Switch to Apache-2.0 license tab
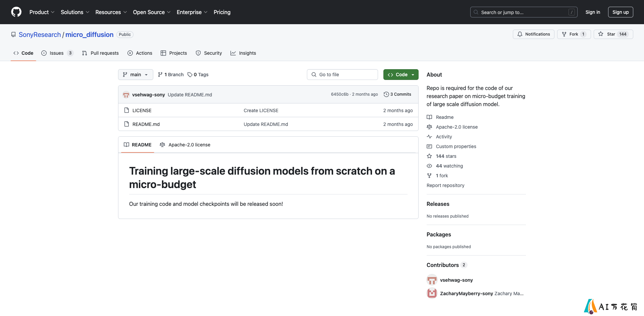The width and height of the screenshot is (644, 316). point(185,145)
